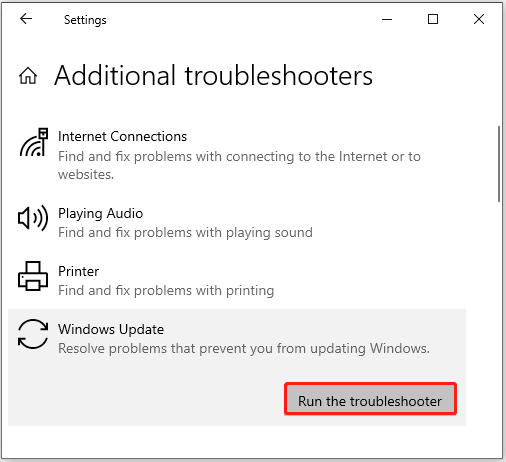Open Settings home via house icon
The width and height of the screenshot is (506, 462).
28,75
